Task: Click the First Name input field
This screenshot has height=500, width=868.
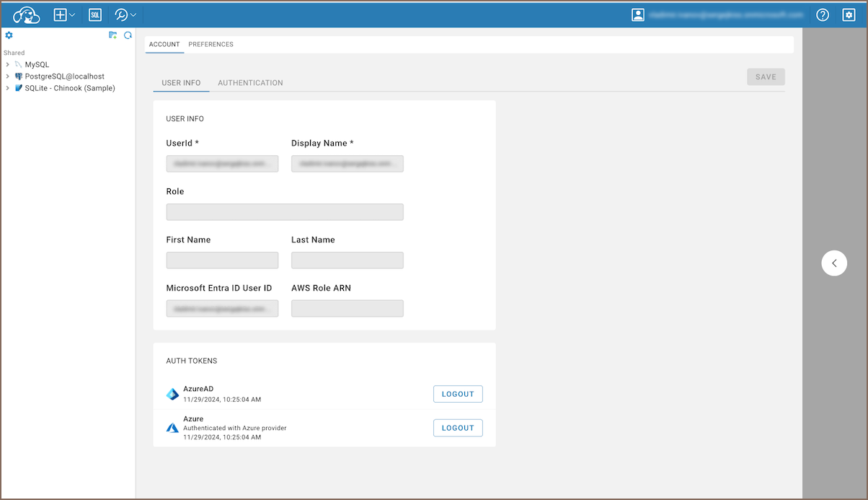Action: point(222,260)
